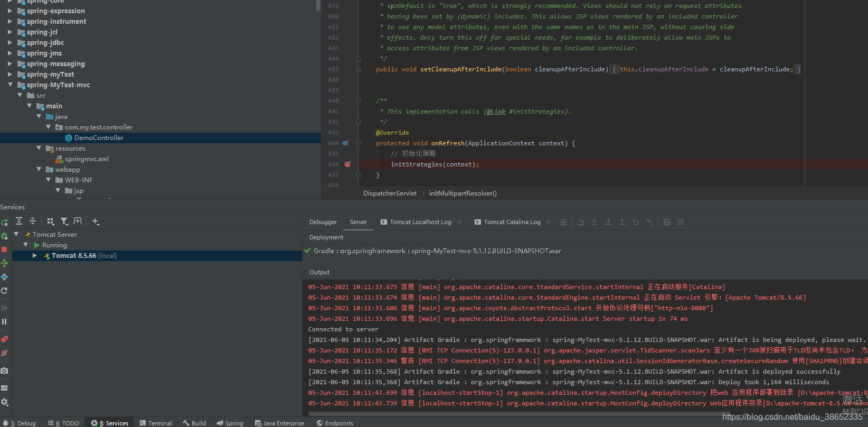The image size is (868, 427).
Task: Click Collapse All in Services toolbar
Action: (x=32, y=221)
